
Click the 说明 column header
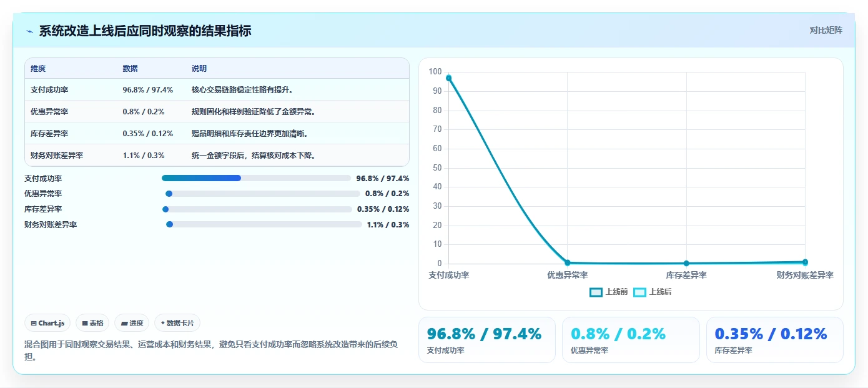(x=199, y=69)
